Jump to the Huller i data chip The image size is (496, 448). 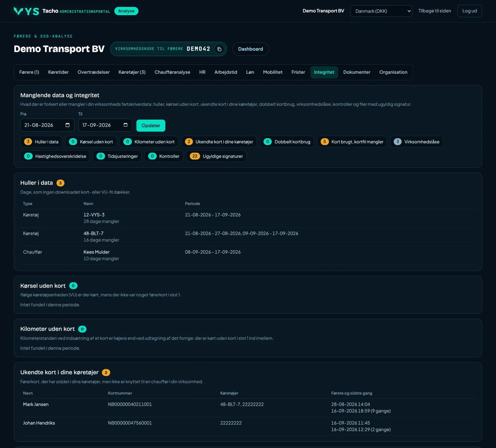click(41, 142)
